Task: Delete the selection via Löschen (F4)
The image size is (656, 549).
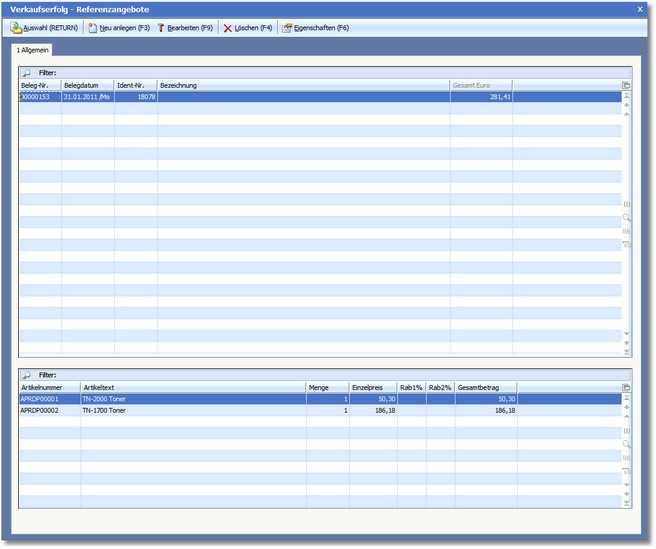Action: (248, 28)
